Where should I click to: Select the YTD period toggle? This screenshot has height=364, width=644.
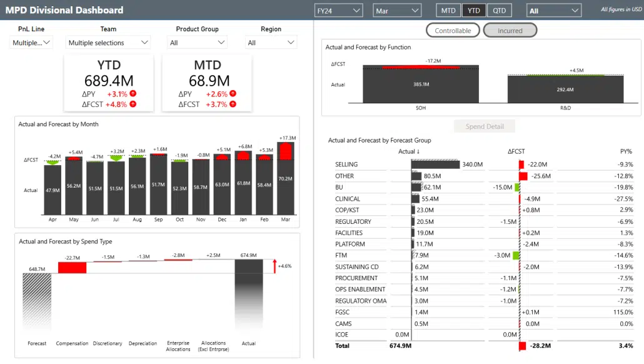point(474,11)
